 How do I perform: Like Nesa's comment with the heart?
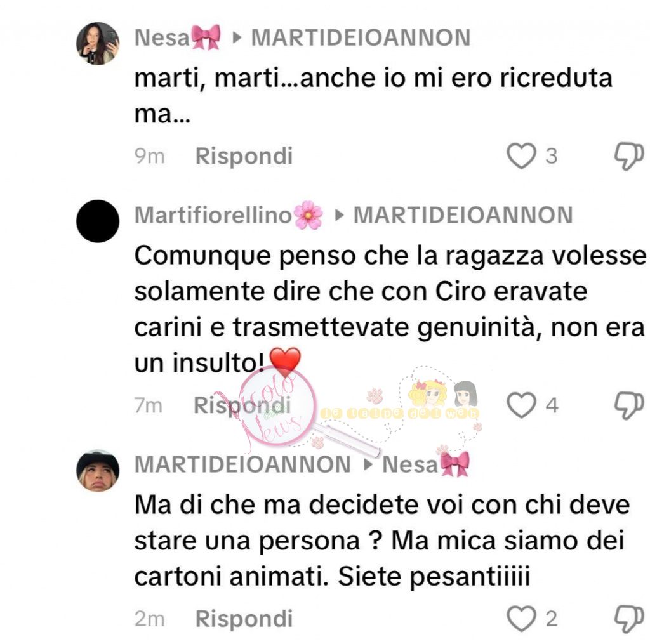521,156
